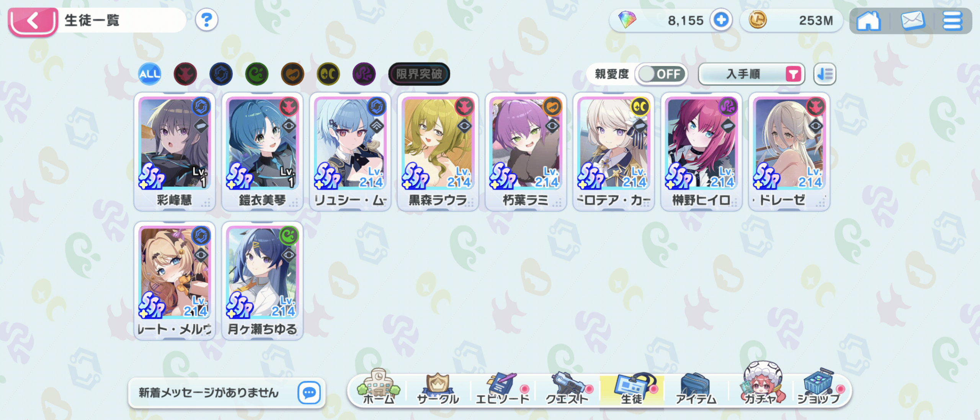Open the mailbox envelope icon
The image size is (980, 420).
(913, 21)
